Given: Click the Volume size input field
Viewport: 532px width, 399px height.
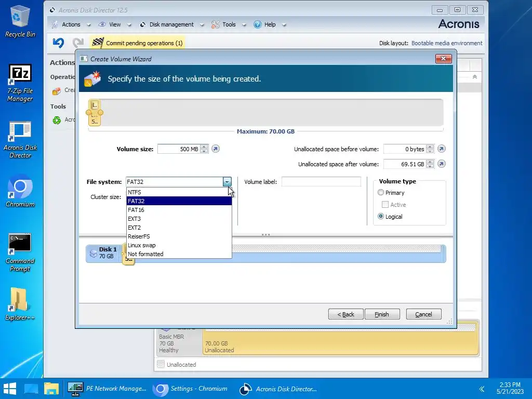Looking at the screenshot, I should click(179, 149).
